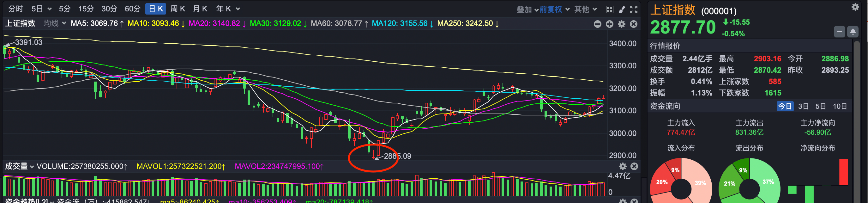Click the 主力流入 774.47亿 value

tap(681, 132)
